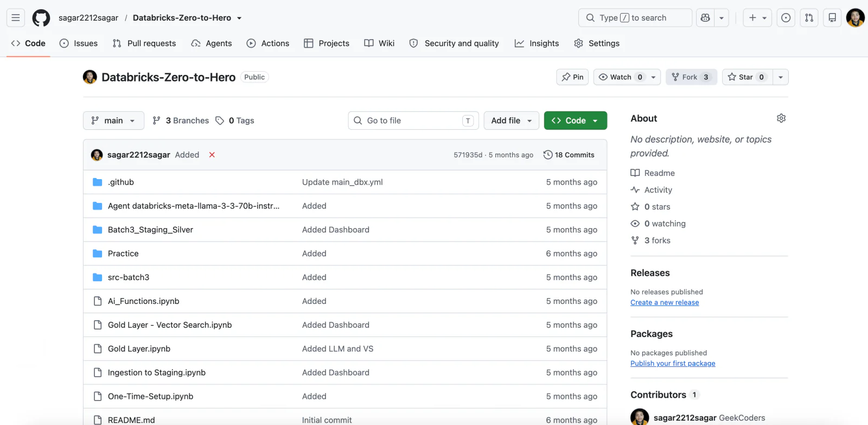Open 'Update main_dbx.yml' commit message
The image size is (868, 425).
coord(342,182)
